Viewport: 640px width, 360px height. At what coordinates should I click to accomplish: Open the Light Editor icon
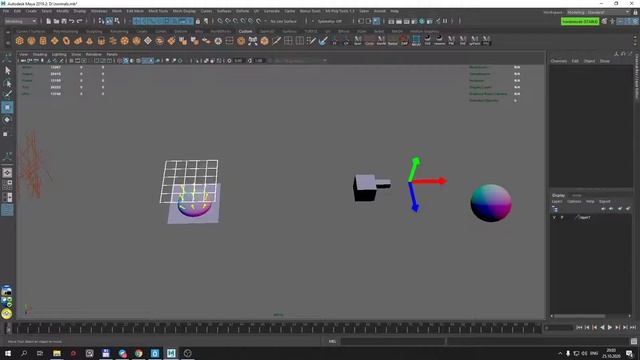click(x=438, y=21)
